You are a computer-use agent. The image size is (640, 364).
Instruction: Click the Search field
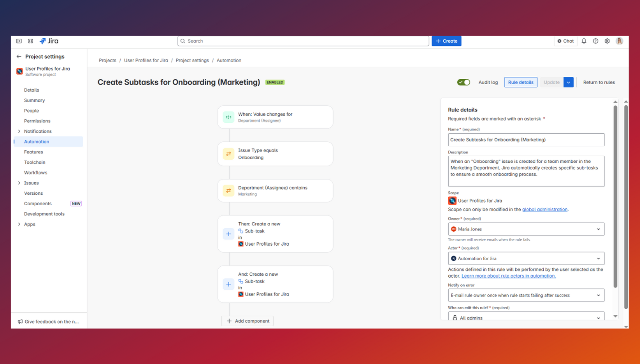pyautogui.click(x=303, y=41)
